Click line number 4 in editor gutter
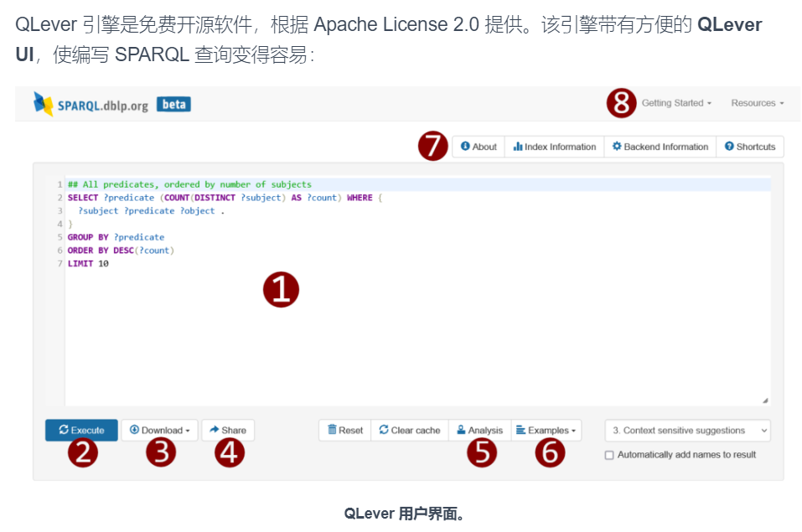The width and height of the screenshot is (802, 532). 60,224
